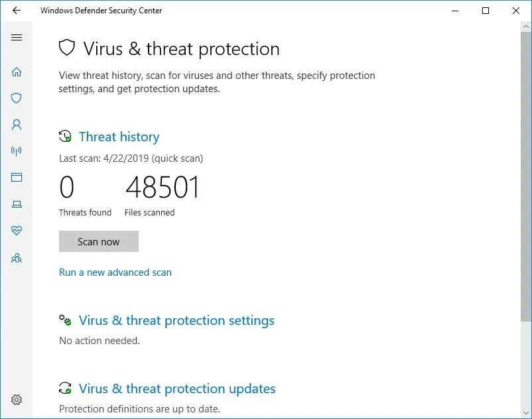Image resolution: width=532 pixels, height=419 pixels.
Task: Click the scrollbar up arrow
Action: (526, 27)
